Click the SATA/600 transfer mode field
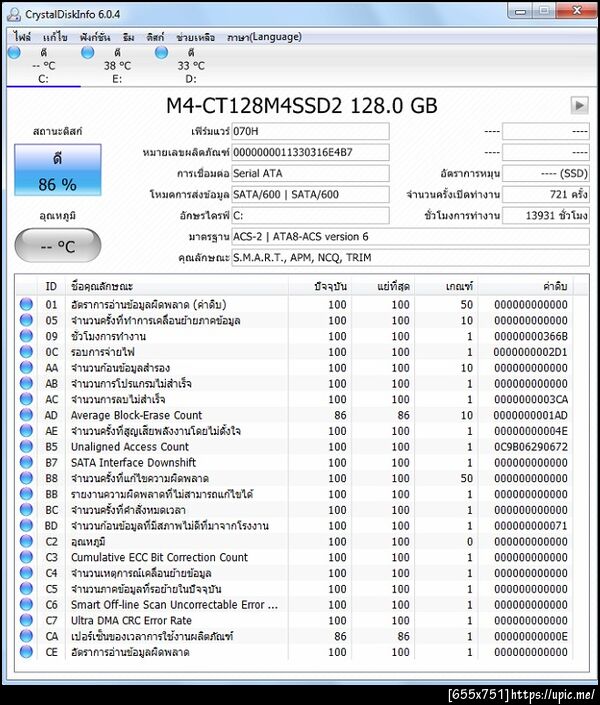Viewport: 600px width, 705px height. [310, 195]
